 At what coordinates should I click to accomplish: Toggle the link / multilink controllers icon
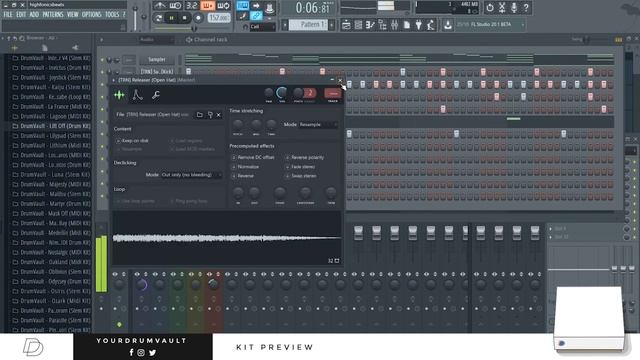tap(256, 16)
